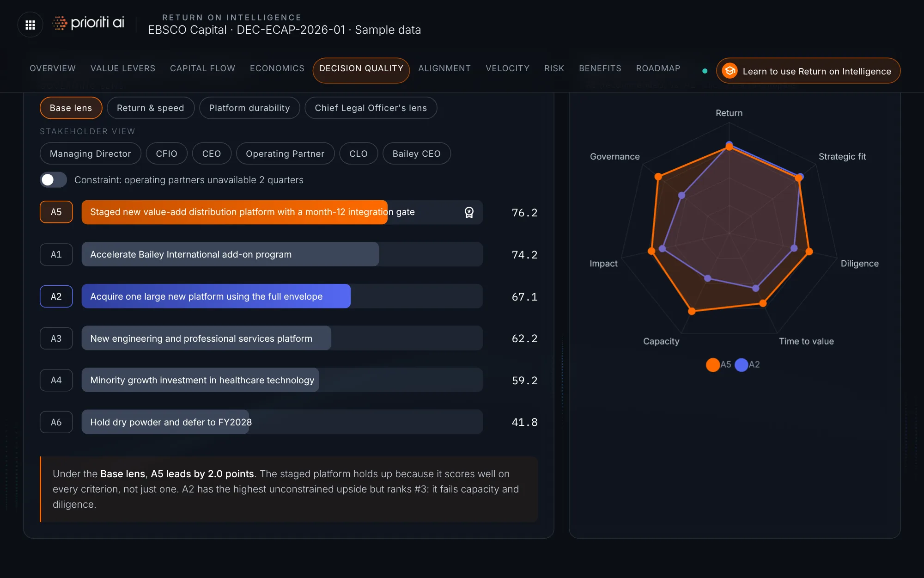924x578 pixels.
Task: Choose Operating Partner stakeholder view
Action: click(x=285, y=154)
